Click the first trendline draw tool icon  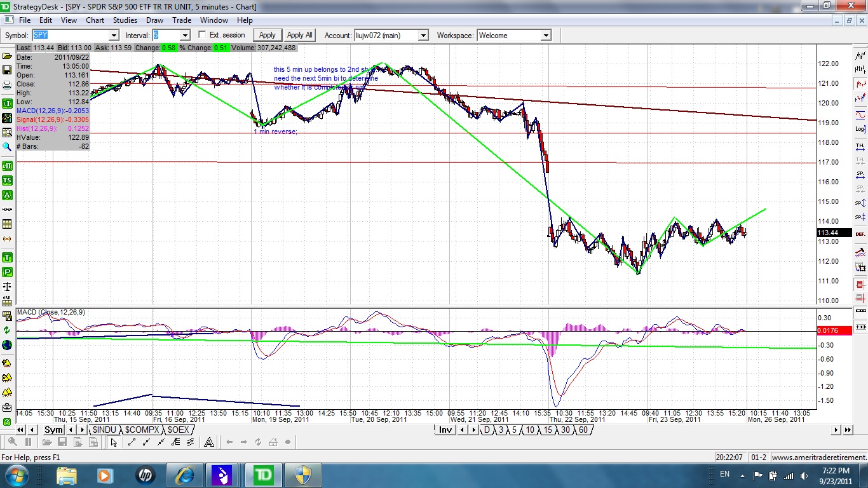pos(132,442)
